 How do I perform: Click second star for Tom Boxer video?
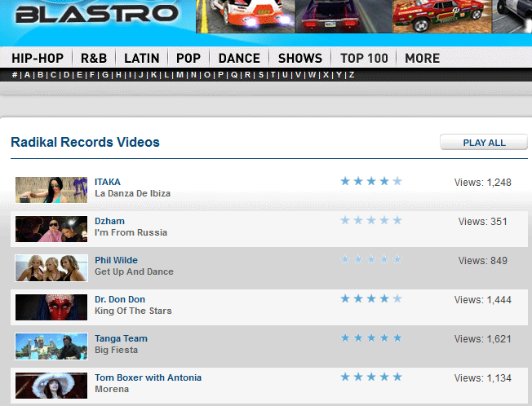pos(358,377)
